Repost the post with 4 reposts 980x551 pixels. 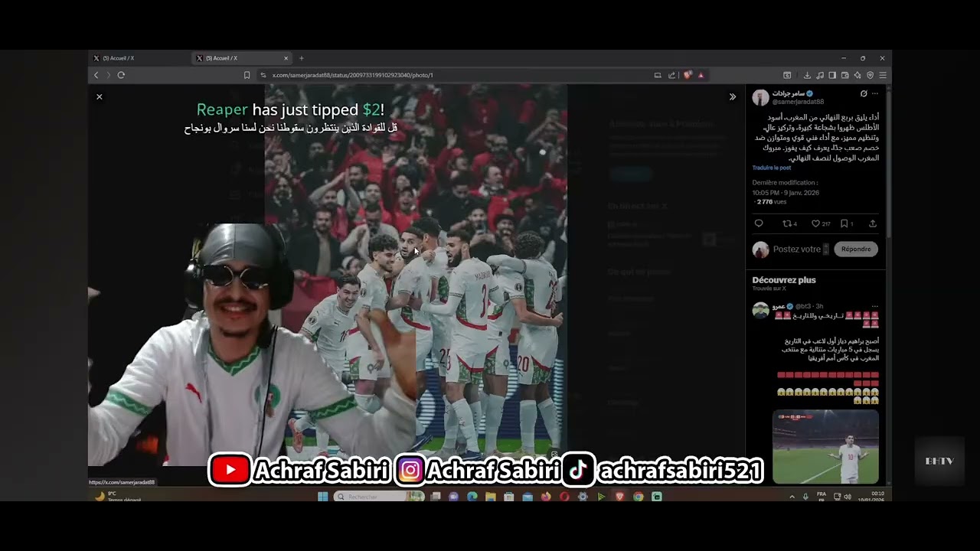(x=789, y=223)
